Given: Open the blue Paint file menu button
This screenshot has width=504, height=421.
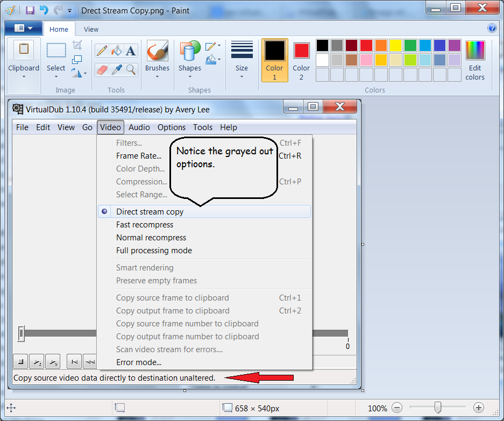Looking at the screenshot, I should 24,28.
